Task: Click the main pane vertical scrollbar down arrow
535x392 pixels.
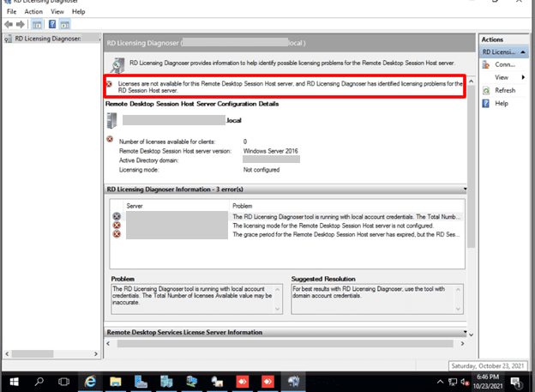Action: pos(472,335)
